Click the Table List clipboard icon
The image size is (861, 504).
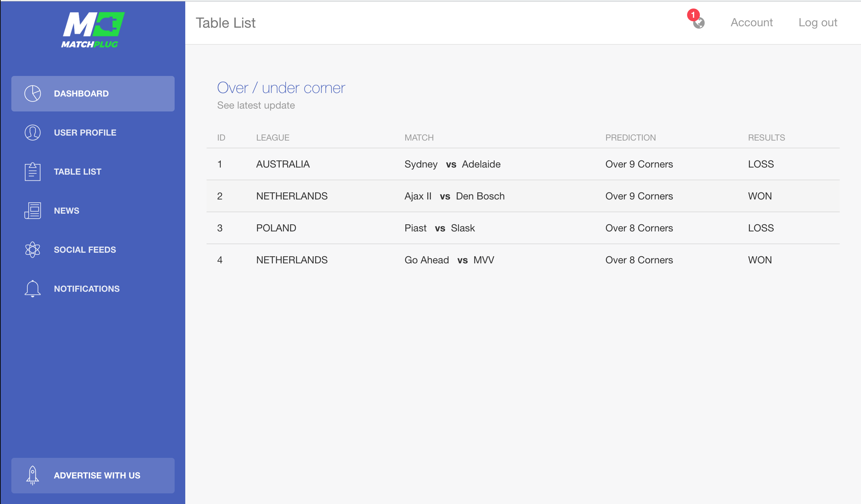(33, 172)
